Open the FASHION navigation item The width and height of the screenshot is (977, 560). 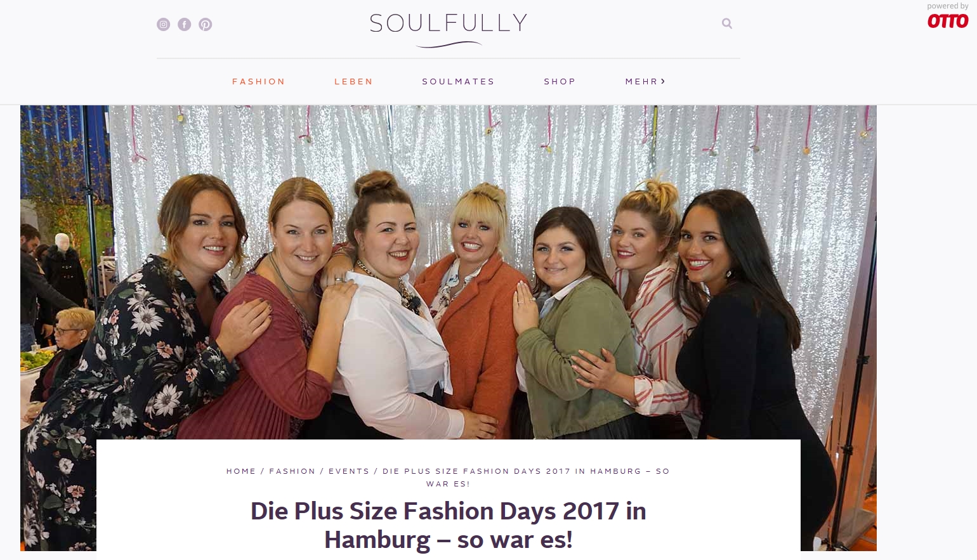tap(259, 81)
